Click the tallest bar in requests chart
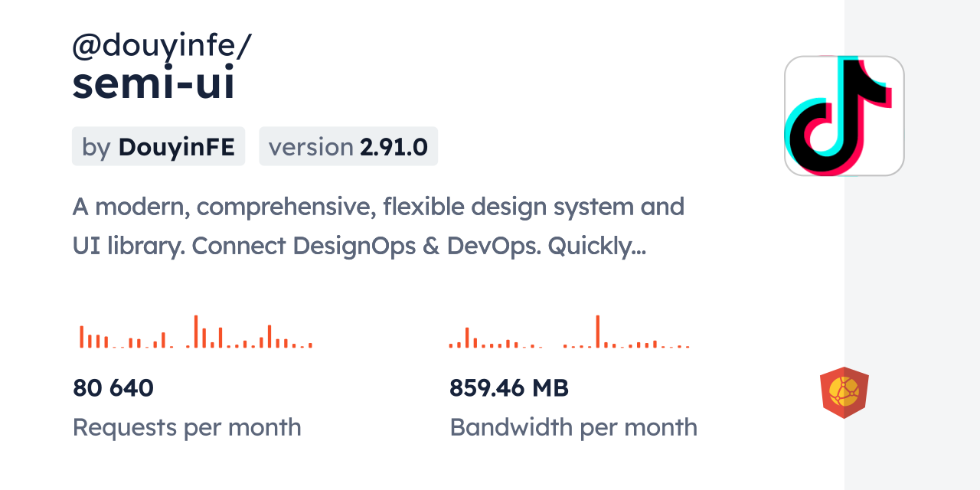 tap(196, 331)
